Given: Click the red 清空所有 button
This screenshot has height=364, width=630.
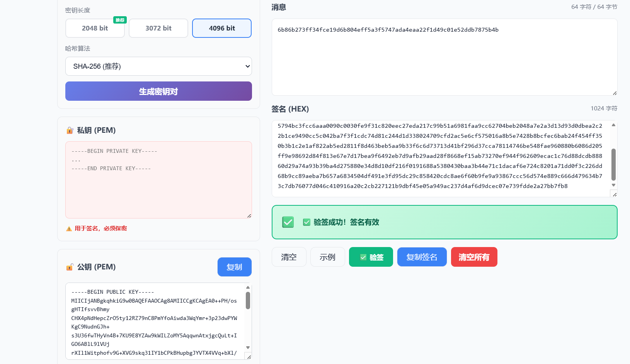Looking at the screenshot, I should click(474, 257).
